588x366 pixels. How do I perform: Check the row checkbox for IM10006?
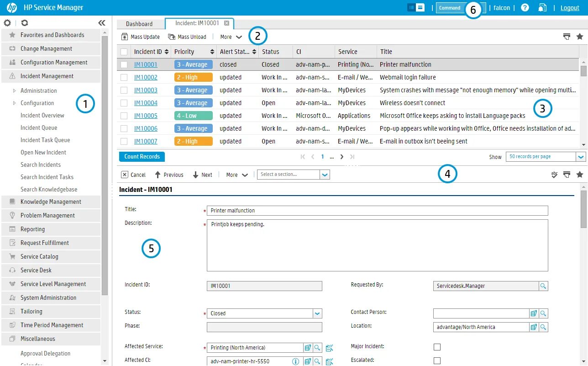pyautogui.click(x=124, y=129)
